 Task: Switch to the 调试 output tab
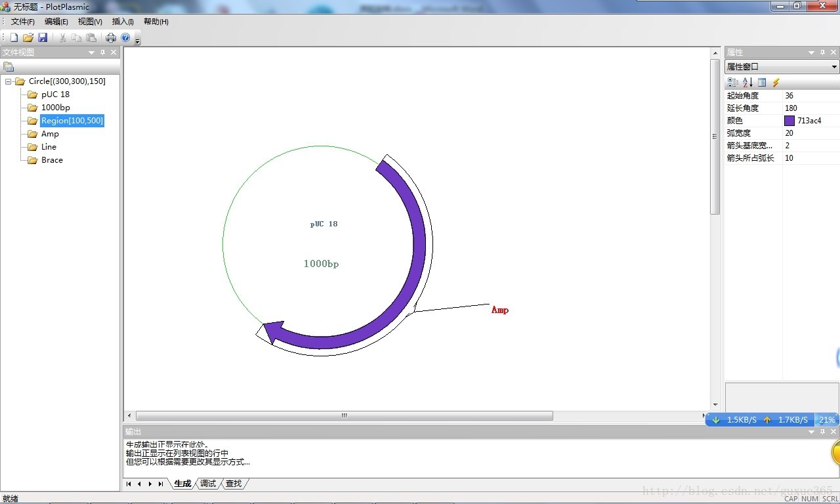coord(208,484)
